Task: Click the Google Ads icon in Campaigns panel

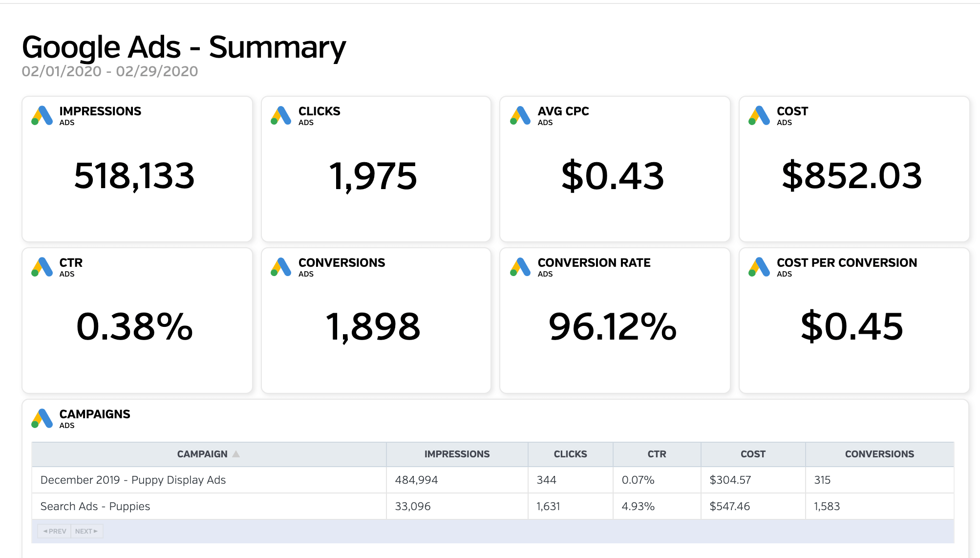Action: click(43, 419)
